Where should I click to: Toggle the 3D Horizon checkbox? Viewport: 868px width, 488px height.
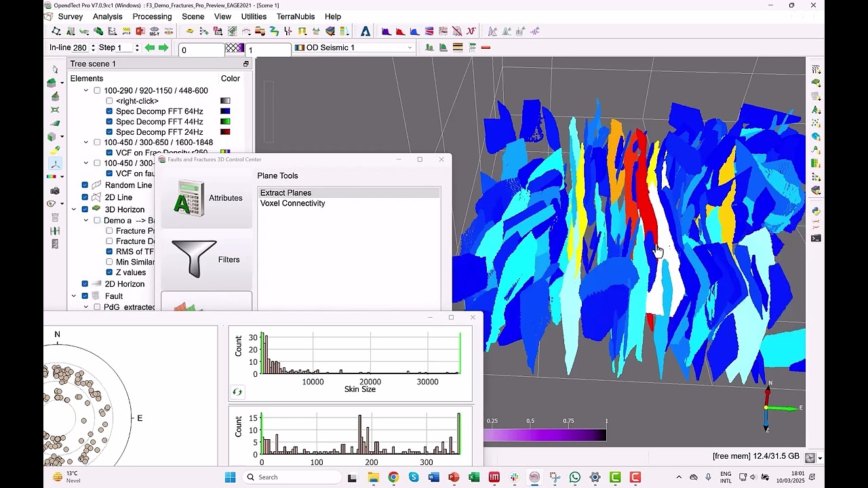(85, 209)
